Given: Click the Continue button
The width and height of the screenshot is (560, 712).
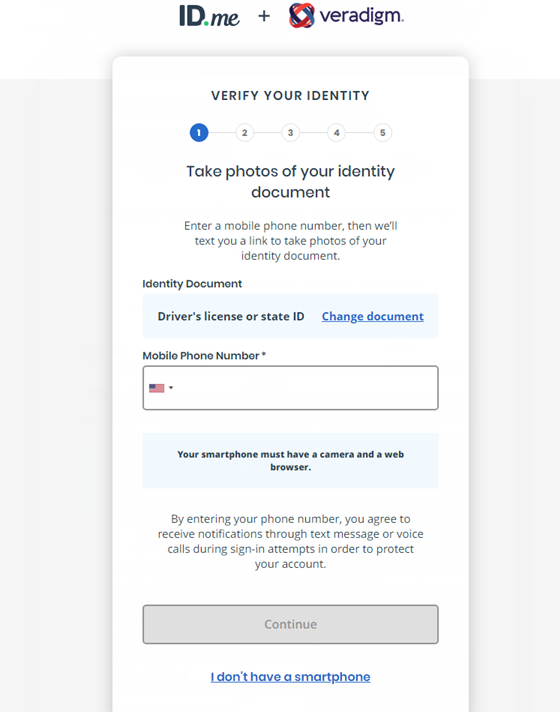Looking at the screenshot, I should [x=291, y=624].
